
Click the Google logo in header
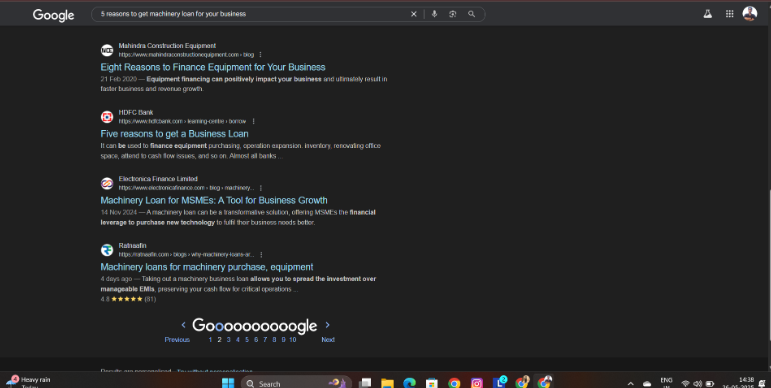click(x=54, y=15)
